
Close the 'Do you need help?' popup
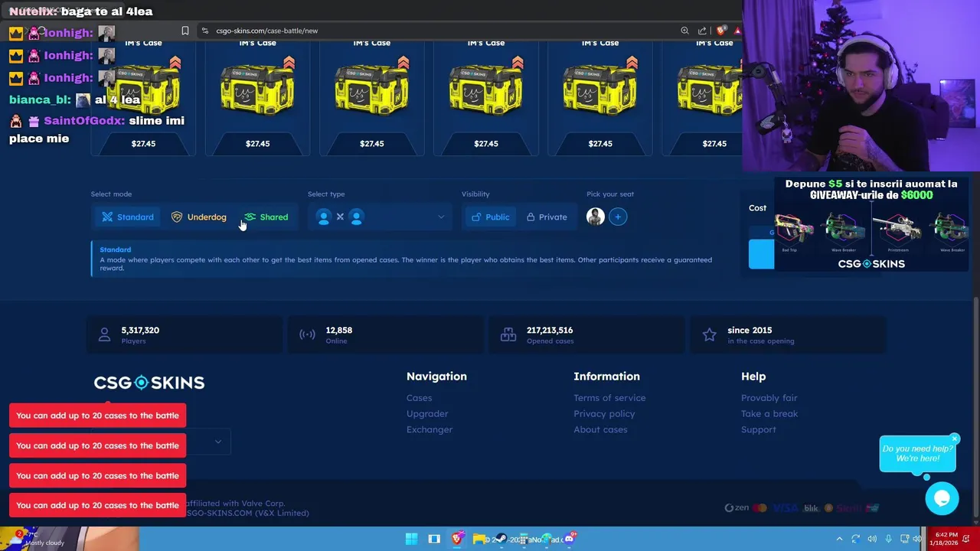click(x=954, y=439)
